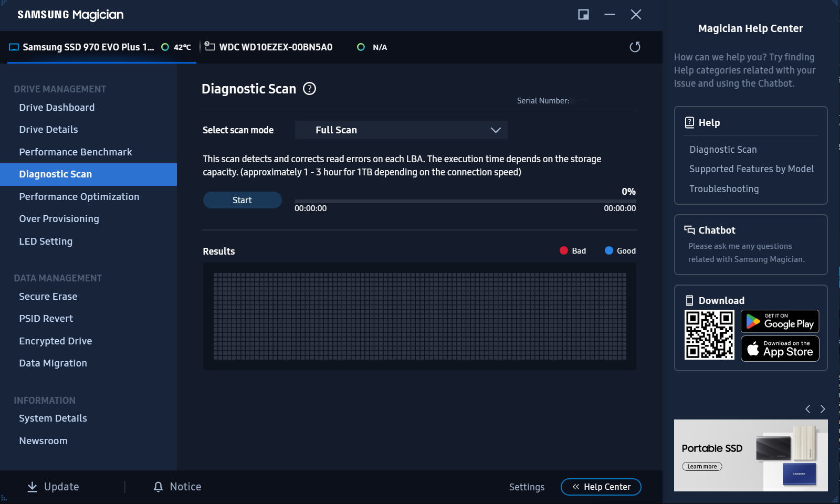Screen dimensions: 840x504
Task: Click the Chatbot speech bubble icon
Action: 689,230
